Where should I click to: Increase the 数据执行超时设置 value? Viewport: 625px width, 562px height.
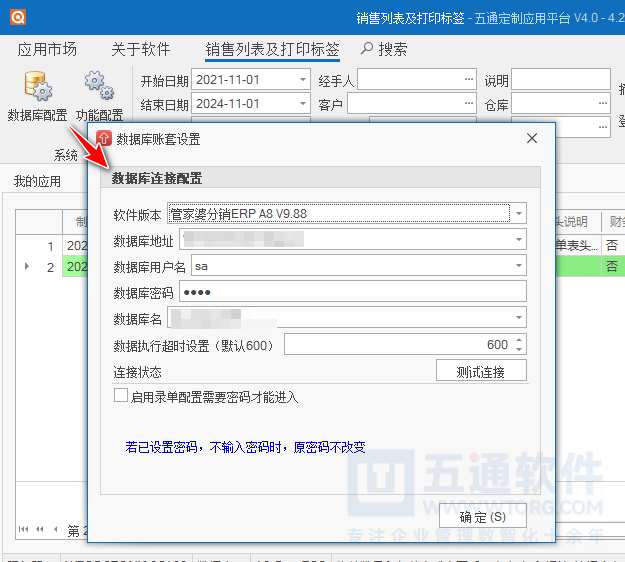pyautogui.click(x=519, y=340)
